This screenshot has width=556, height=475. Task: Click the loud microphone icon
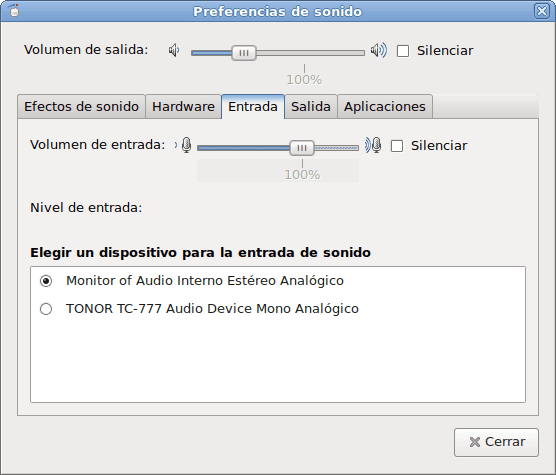click(x=373, y=145)
